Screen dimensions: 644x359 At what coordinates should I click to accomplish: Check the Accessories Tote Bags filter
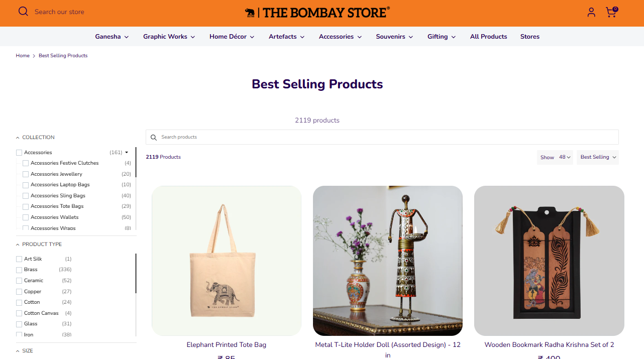click(x=26, y=206)
